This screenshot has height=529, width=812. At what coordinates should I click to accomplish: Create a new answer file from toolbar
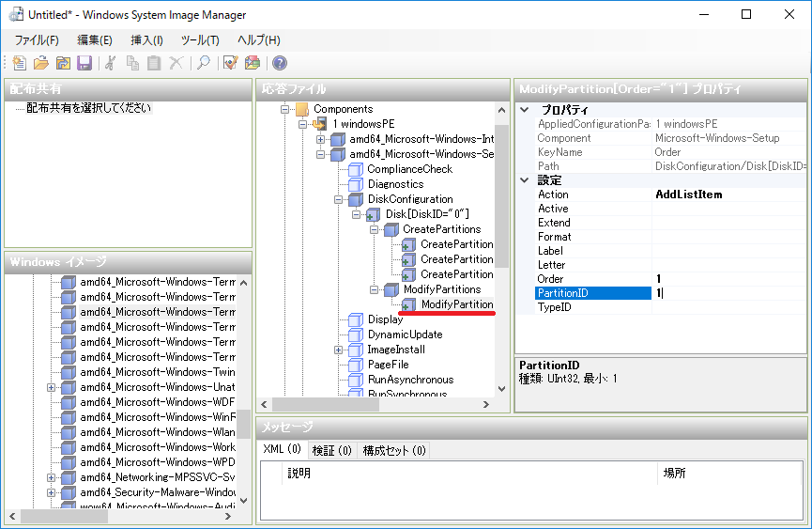coord(19,63)
